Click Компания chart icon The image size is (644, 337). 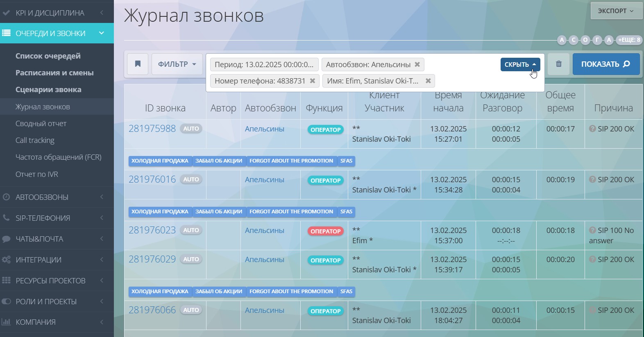[6, 322]
